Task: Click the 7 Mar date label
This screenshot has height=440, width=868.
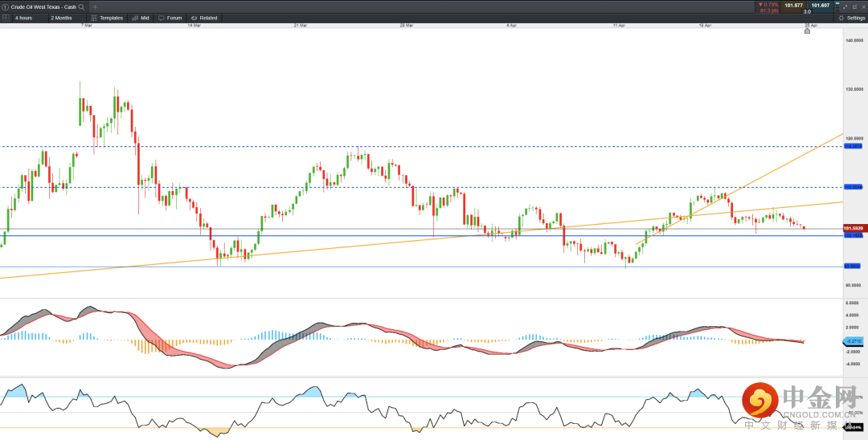Action: pos(86,26)
